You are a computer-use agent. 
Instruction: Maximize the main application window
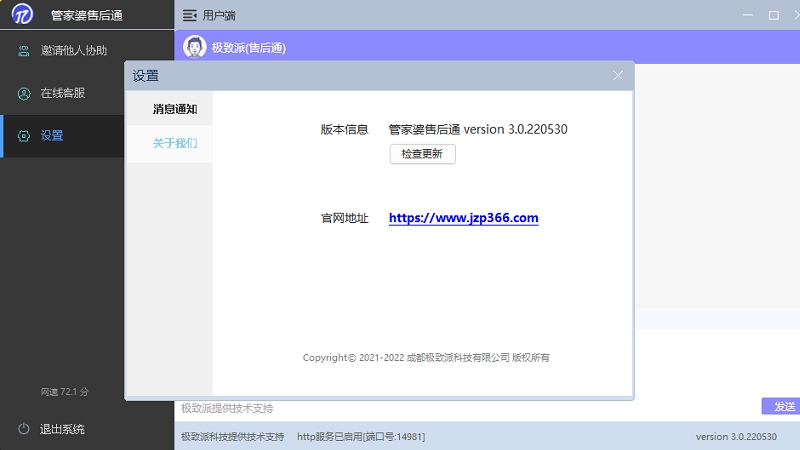tap(773, 15)
